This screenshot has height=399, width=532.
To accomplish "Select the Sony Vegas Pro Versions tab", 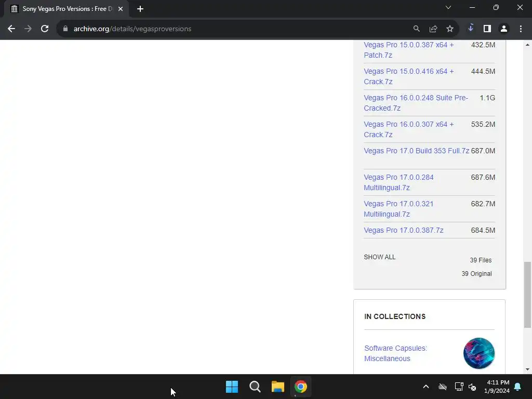I will (x=66, y=9).
